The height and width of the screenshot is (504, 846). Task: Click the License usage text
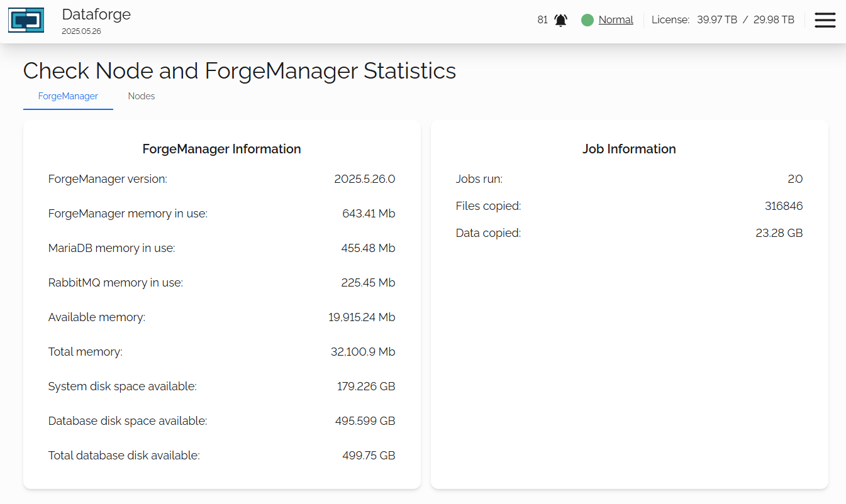coord(723,20)
